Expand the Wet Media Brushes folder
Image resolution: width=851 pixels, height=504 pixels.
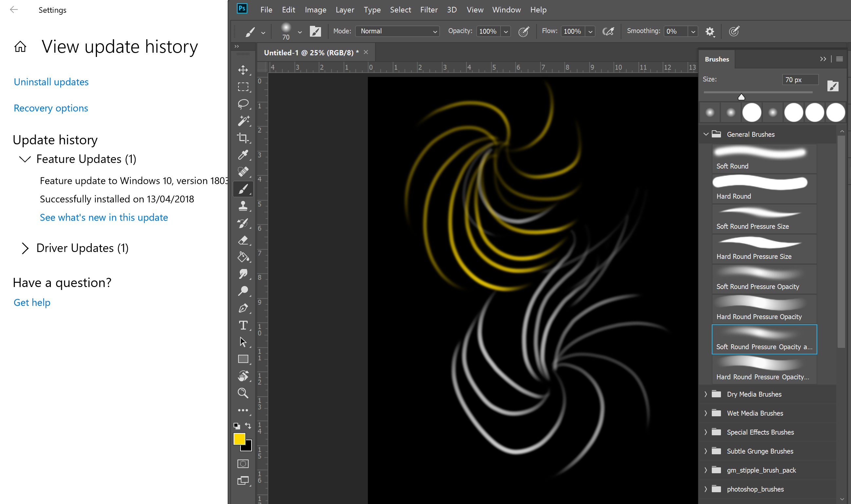706,413
